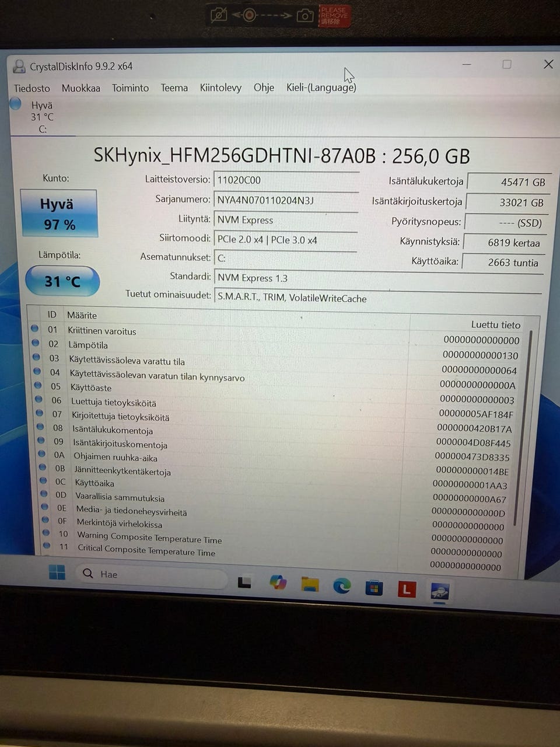Click the CrystalDiskInfo taskbar icon
560x747 pixels.
(439, 591)
